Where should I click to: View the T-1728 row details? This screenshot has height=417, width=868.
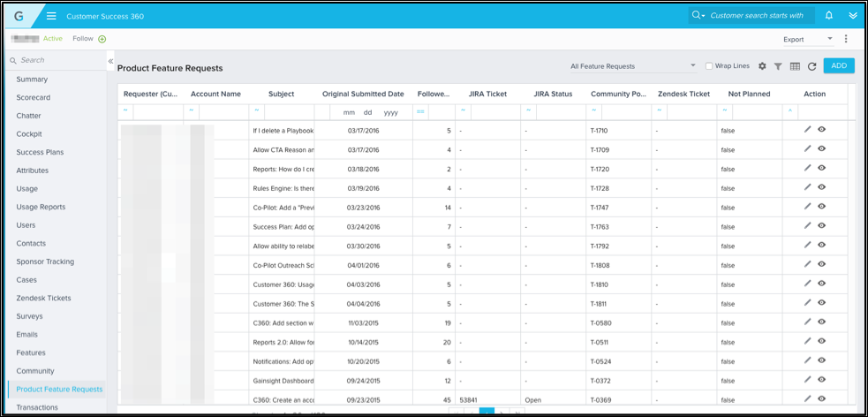click(821, 187)
